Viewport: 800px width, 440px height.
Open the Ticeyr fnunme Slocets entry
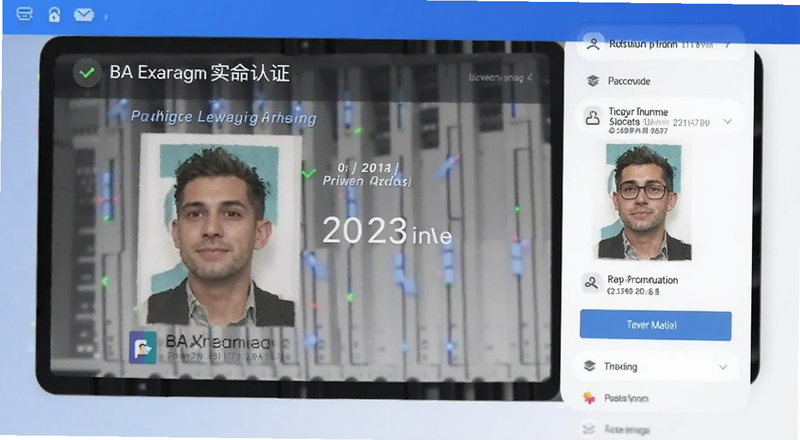click(x=658, y=118)
